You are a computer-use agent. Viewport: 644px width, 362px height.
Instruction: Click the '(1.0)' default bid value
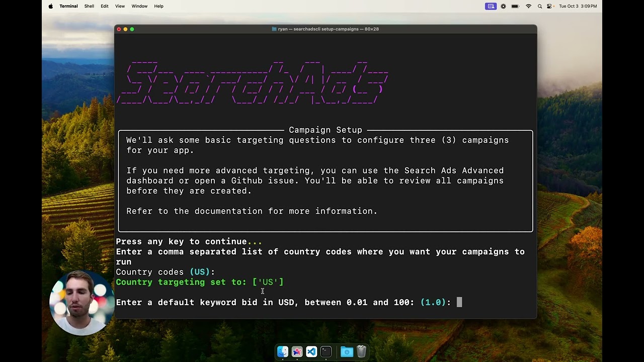click(x=433, y=302)
